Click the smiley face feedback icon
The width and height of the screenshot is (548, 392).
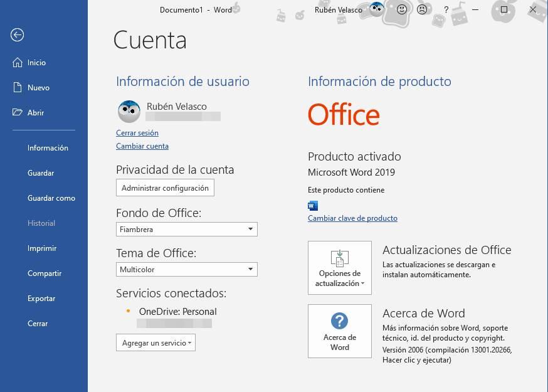click(x=402, y=9)
